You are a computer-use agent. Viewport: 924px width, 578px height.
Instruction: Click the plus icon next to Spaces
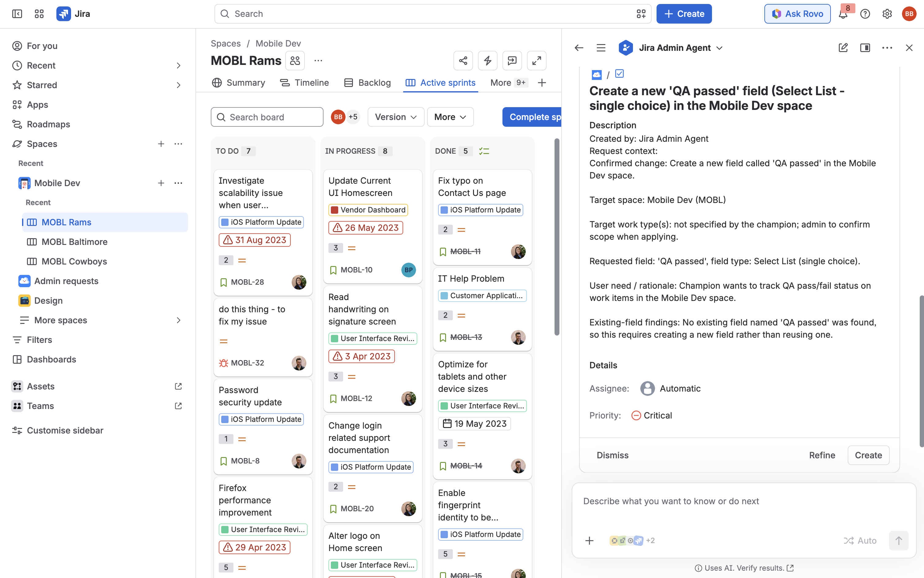pos(161,144)
